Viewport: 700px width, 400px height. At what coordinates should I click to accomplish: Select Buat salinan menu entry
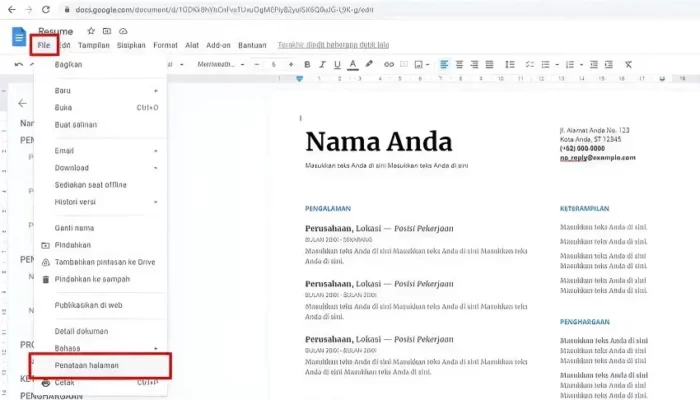75,125
